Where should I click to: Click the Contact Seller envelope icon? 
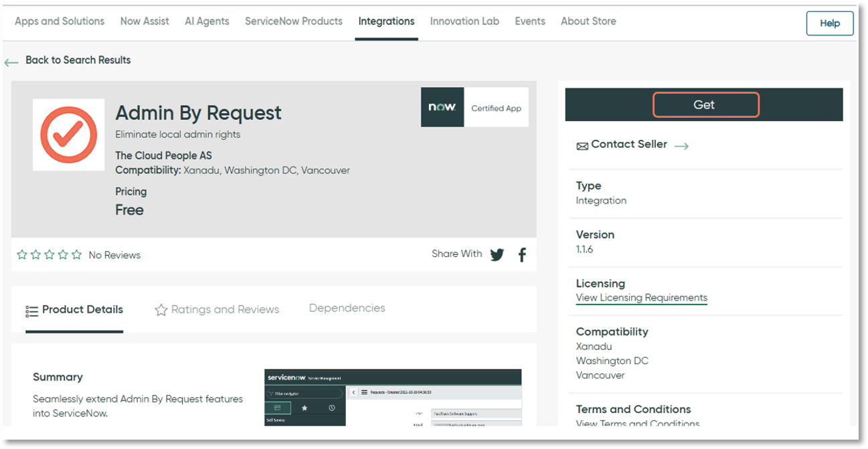coord(582,146)
